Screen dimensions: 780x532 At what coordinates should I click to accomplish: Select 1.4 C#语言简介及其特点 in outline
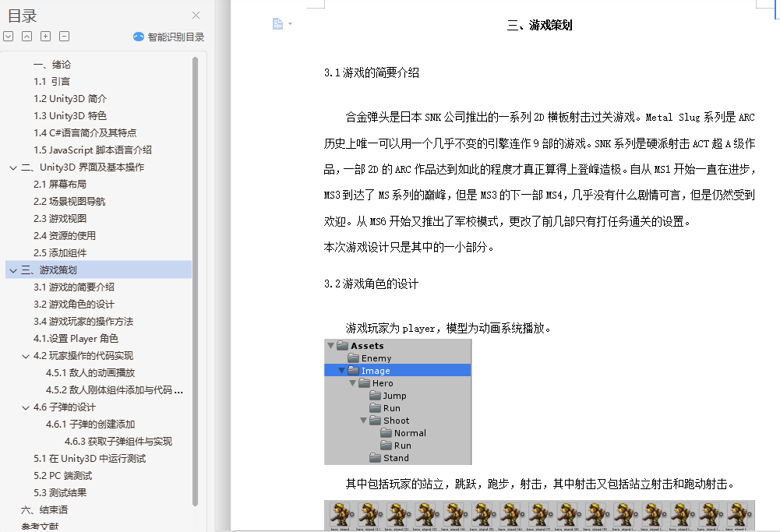85,133
